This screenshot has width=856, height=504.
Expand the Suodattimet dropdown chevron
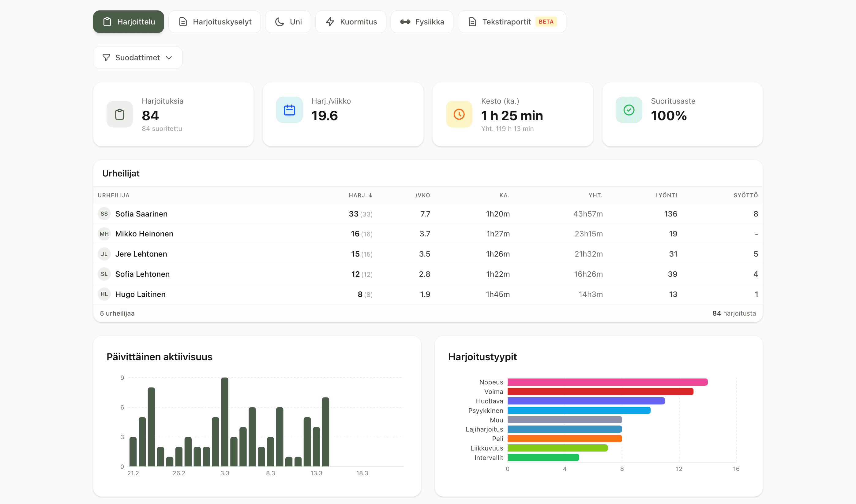(x=169, y=58)
